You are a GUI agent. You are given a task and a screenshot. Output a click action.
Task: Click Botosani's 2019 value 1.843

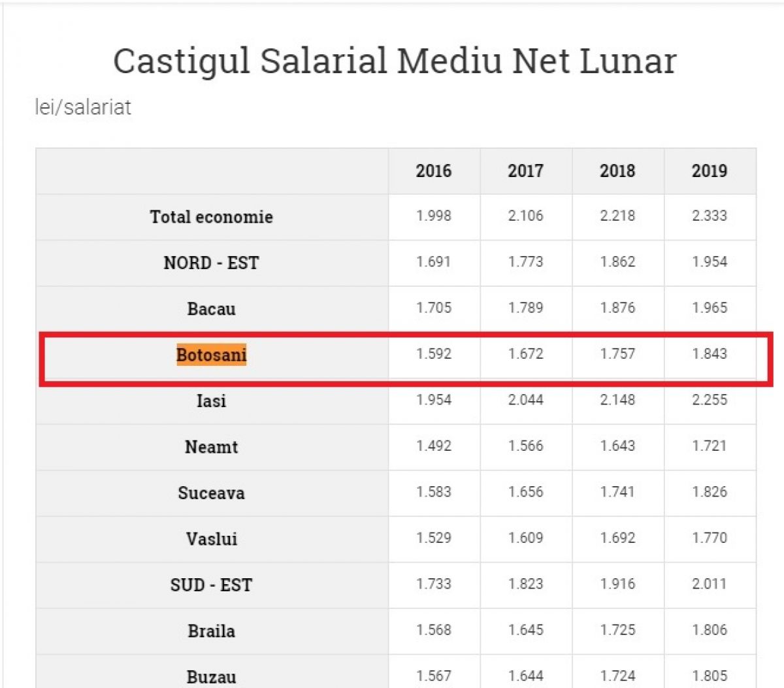(710, 353)
